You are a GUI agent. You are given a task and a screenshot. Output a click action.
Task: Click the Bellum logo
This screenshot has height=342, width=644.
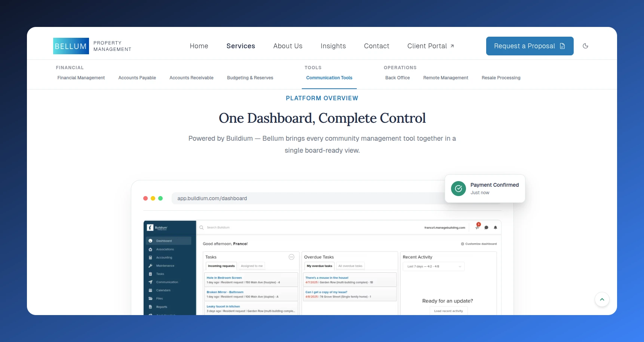pyautogui.click(x=92, y=46)
